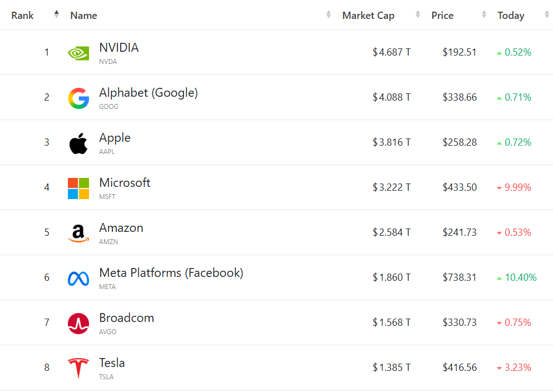Click the Apple logo icon
This screenshot has height=392, width=553.
(78, 143)
